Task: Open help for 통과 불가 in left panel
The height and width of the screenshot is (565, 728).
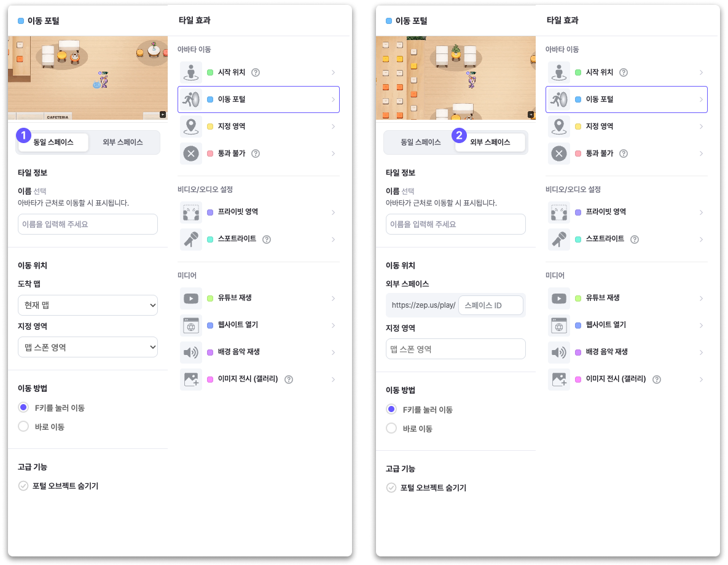Action: 256,153
